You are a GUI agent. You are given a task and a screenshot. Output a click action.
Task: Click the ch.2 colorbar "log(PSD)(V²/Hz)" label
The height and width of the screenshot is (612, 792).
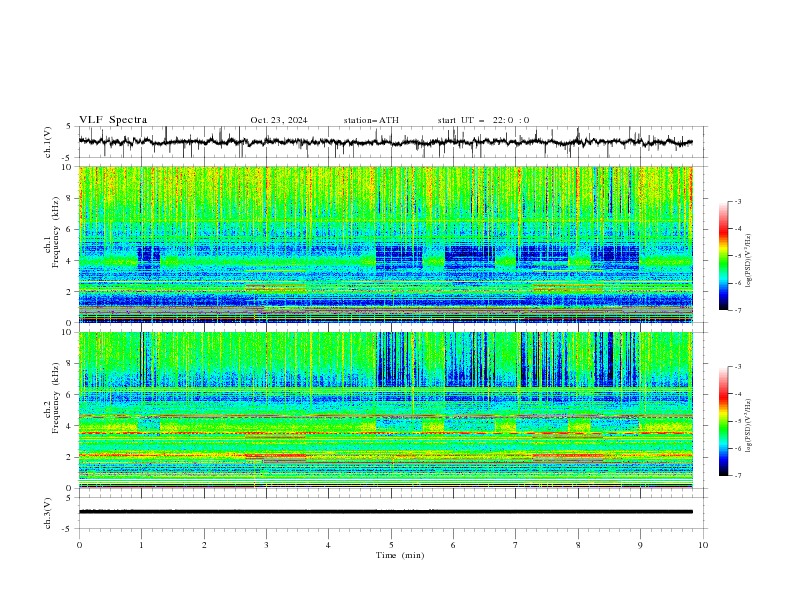[x=748, y=426]
